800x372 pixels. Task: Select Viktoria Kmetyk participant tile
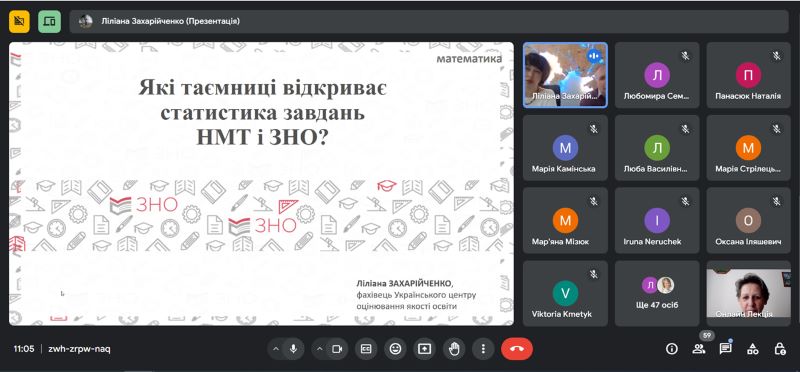[565, 293]
